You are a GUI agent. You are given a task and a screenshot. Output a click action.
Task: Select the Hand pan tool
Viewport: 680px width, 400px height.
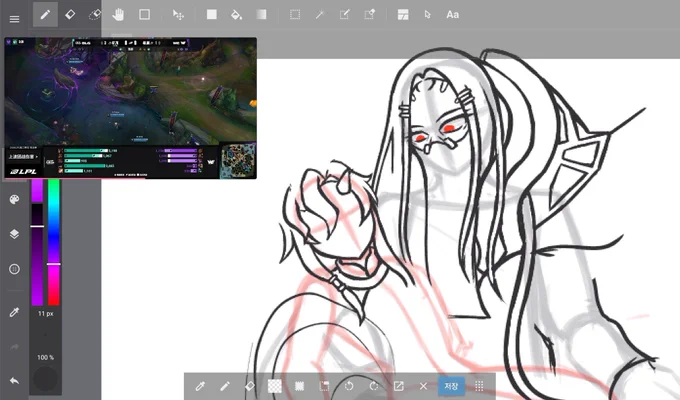pos(118,15)
